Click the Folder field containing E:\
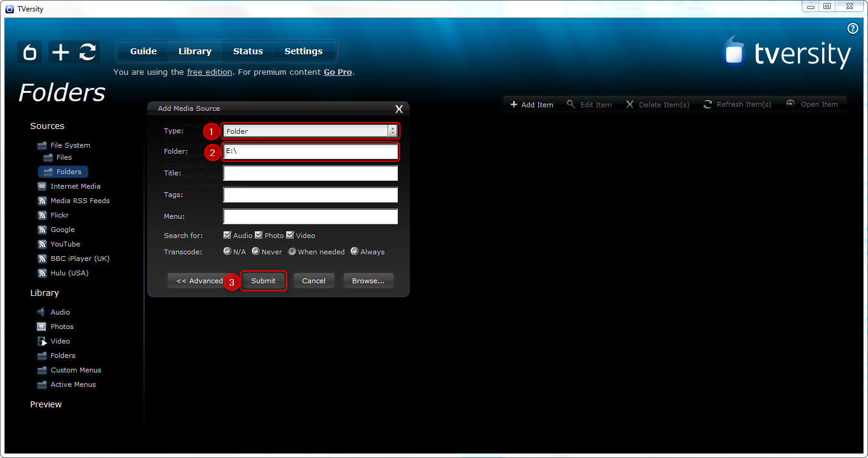 (310, 151)
